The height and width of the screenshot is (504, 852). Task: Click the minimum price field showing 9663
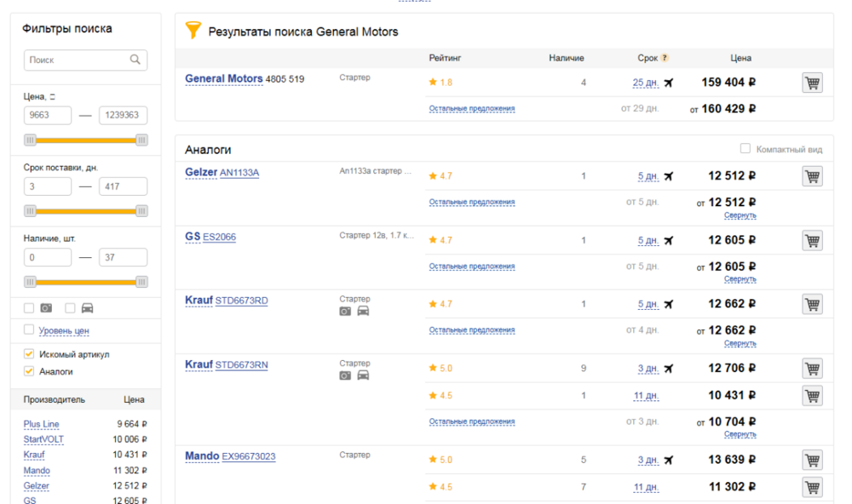tap(48, 115)
